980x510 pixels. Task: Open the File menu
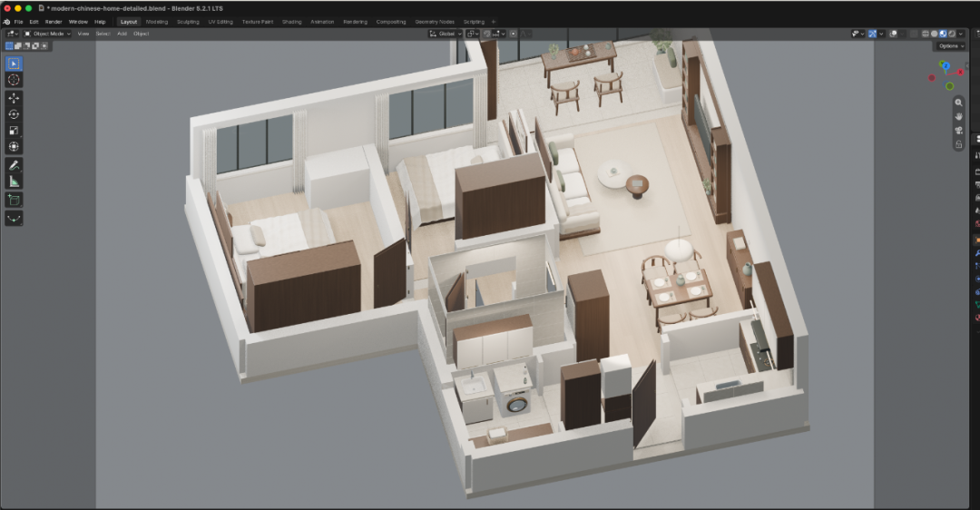tap(19, 21)
